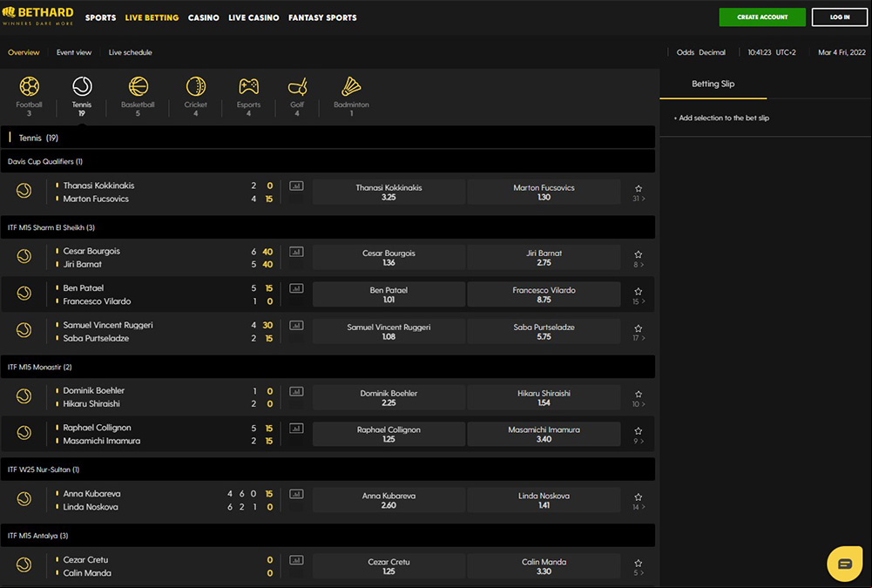Favorite the Ruggeri vs Purtseladze match star
Viewport: 872px width, 588px height.
[x=639, y=328]
